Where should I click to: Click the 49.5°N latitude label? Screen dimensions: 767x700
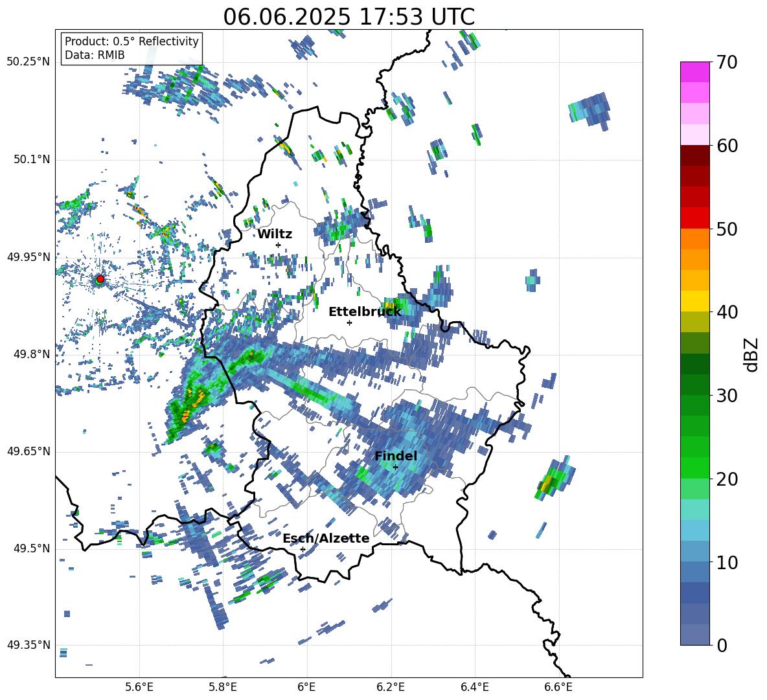(x=32, y=548)
